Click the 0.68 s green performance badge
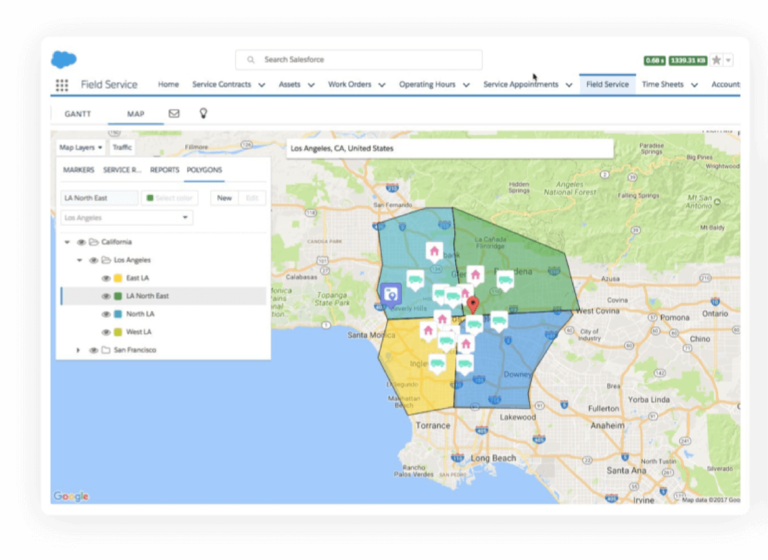768x560 pixels. click(654, 60)
